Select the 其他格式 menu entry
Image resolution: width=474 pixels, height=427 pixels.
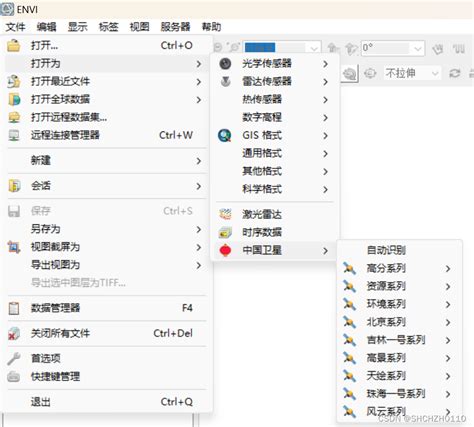275,171
